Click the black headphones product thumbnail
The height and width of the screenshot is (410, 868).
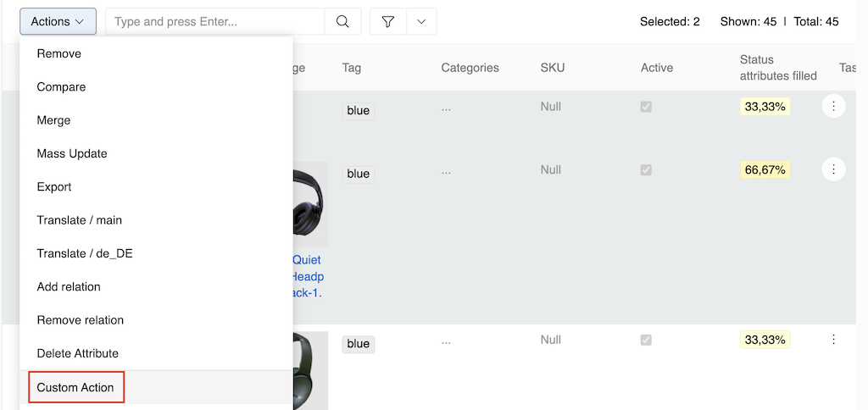click(310, 203)
